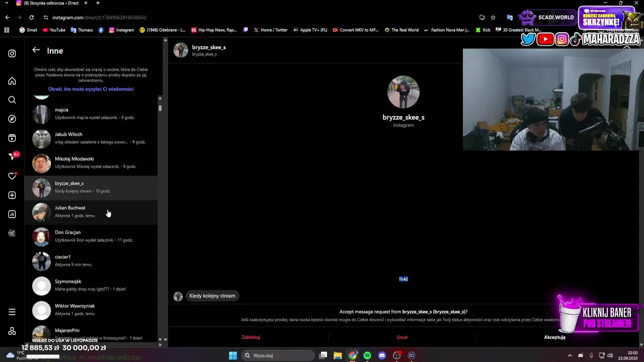Open Szymoneqkk message request
This screenshot has width=644, height=362.
point(91,286)
